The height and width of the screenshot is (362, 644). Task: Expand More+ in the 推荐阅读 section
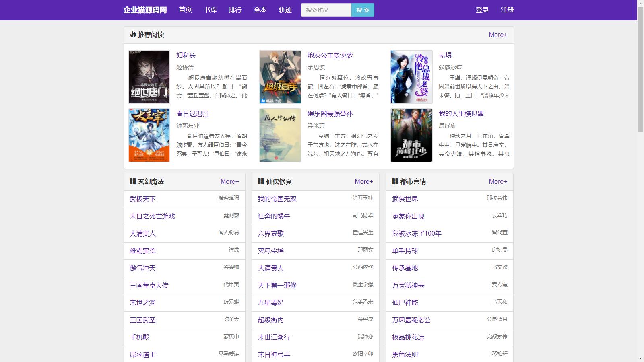[x=497, y=35]
